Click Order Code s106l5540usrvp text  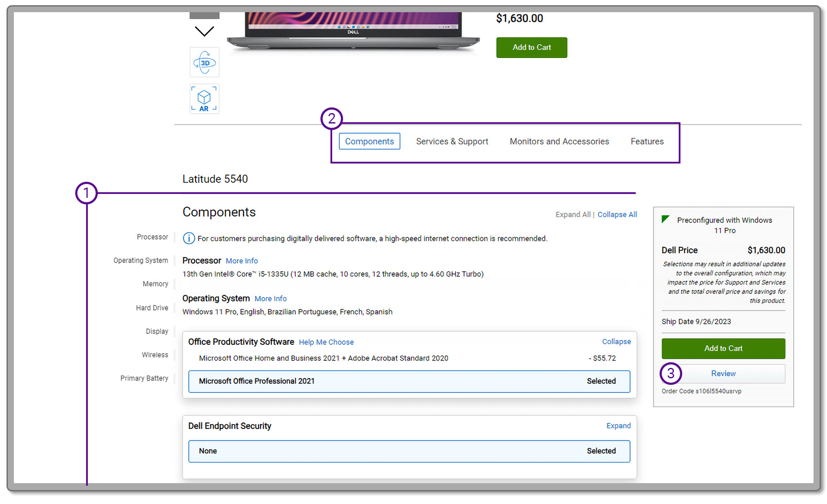point(701,391)
